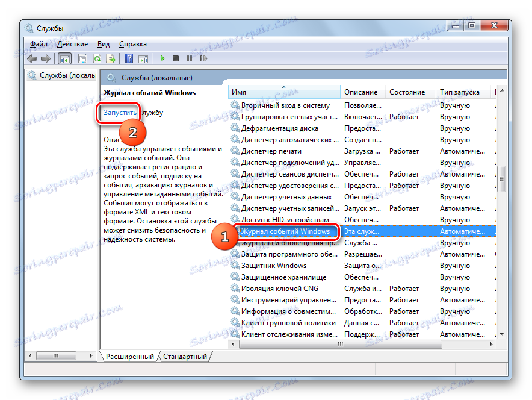Open the Properties toolbar icon
This screenshot has height=400, width=532.
83,59
